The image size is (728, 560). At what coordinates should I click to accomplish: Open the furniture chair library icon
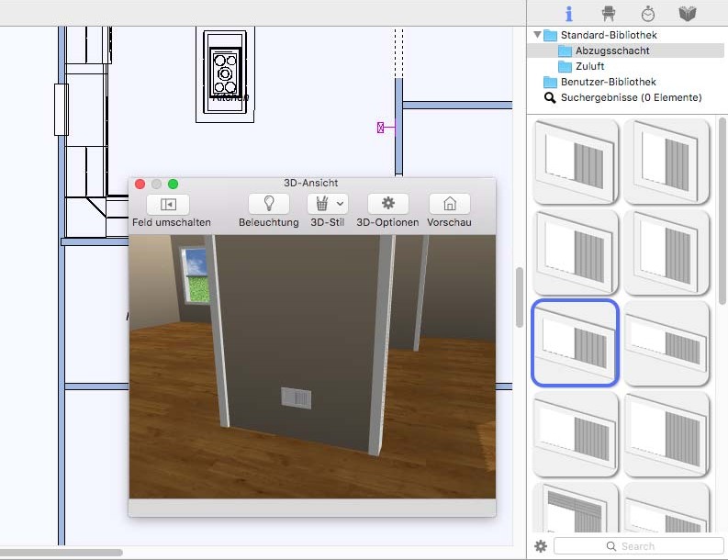tap(609, 14)
